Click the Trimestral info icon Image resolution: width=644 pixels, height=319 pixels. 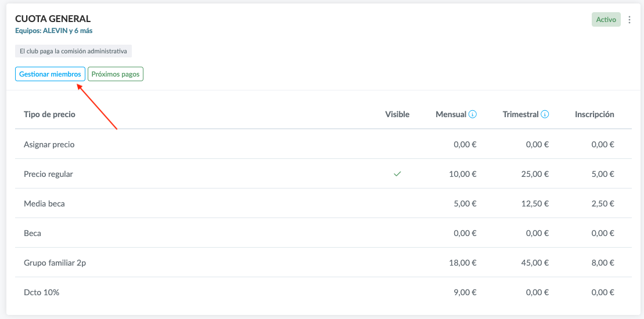[x=545, y=115]
